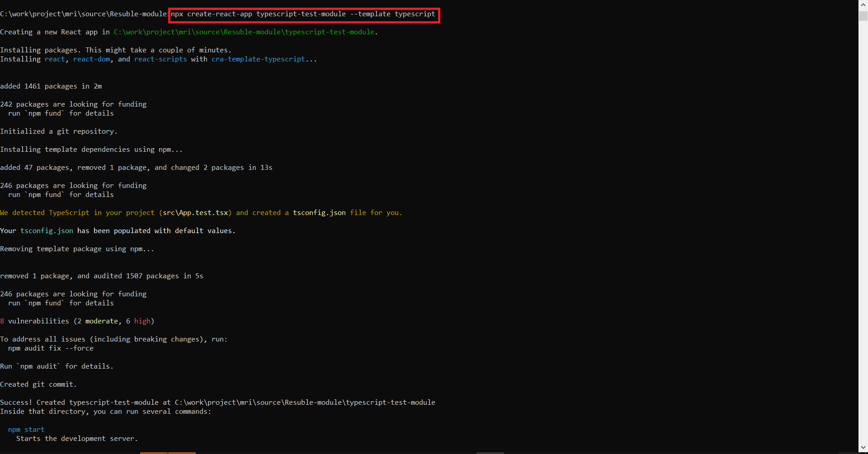868x454 pixels.
Task: Click the green typescript-test-module path
Action: click(244, 32)
